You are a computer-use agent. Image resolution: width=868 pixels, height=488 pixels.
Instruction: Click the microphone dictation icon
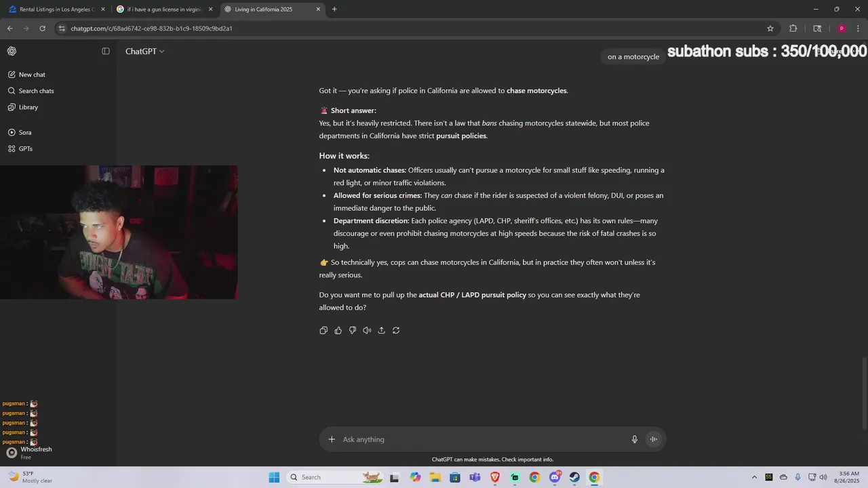[635, 439]
